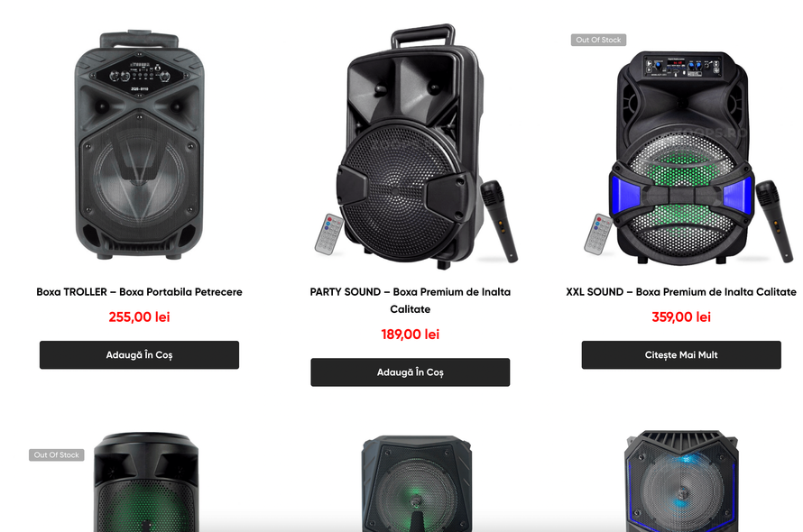This screenshot has width=803, height=532.
Task: Click the 255,00 lei price
Action: click(x=139, y=317)
